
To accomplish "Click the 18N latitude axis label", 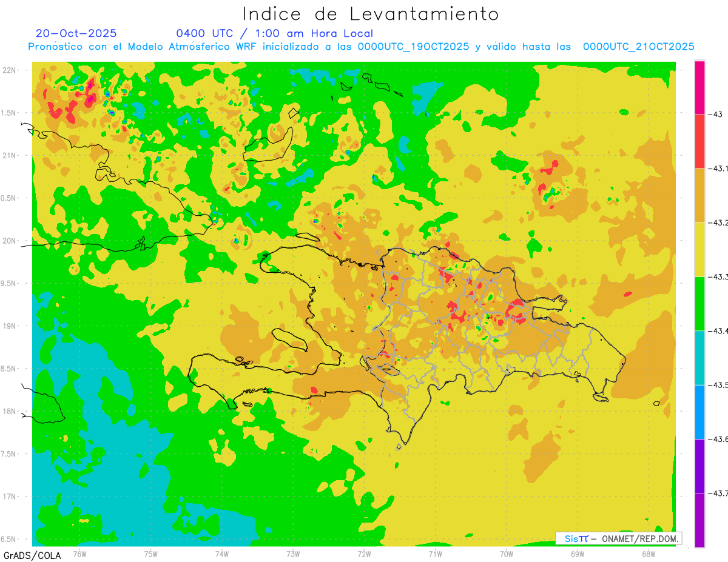I will click(10, 411).
